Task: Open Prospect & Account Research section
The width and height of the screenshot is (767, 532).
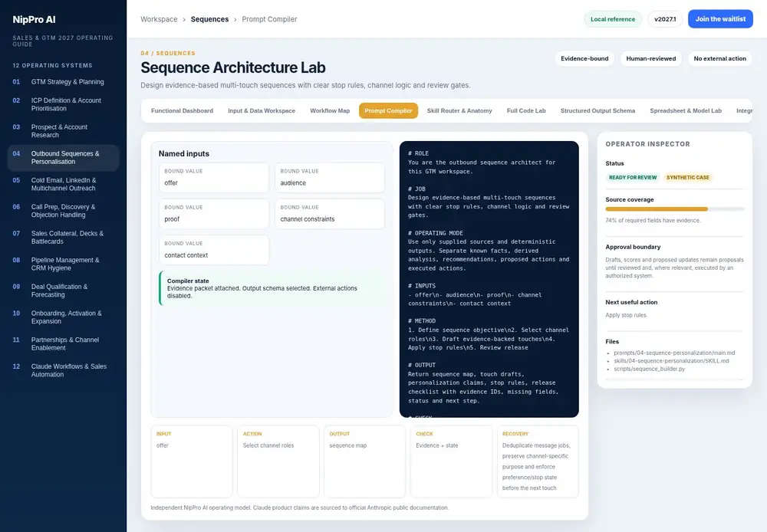Action: [x=63, y=130]
